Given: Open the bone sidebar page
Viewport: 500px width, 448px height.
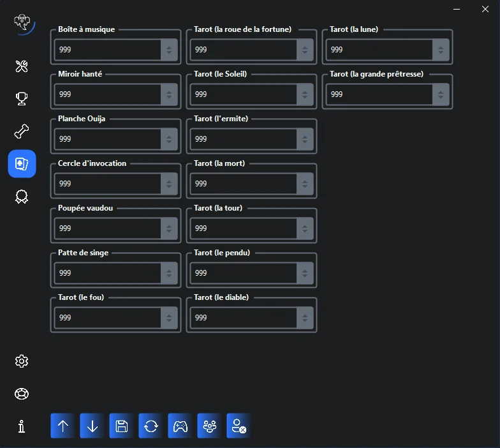Looking at the screenshot, I should pyautogui.click(x=22, y=131).
